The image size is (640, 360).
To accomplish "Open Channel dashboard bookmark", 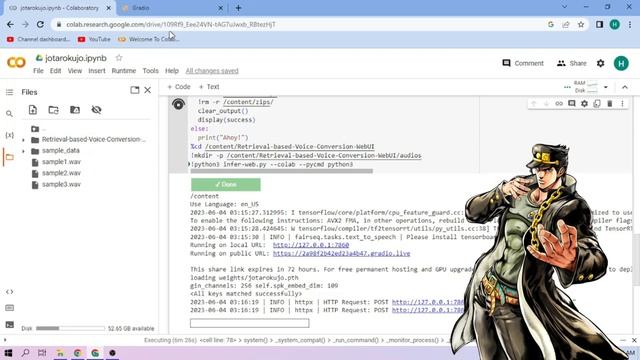I will click(38, 39).
